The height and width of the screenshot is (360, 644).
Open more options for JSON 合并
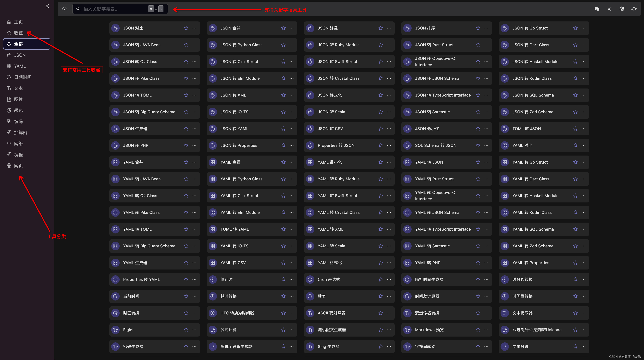(291, 28)
